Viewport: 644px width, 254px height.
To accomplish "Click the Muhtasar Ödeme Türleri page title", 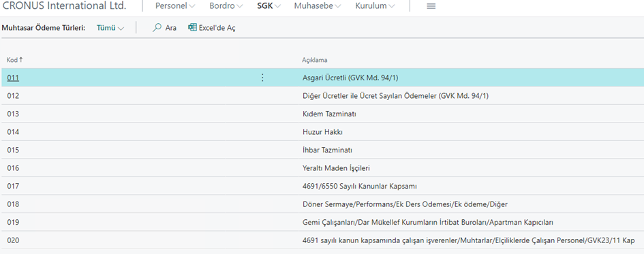I will (x=44, y=28).
